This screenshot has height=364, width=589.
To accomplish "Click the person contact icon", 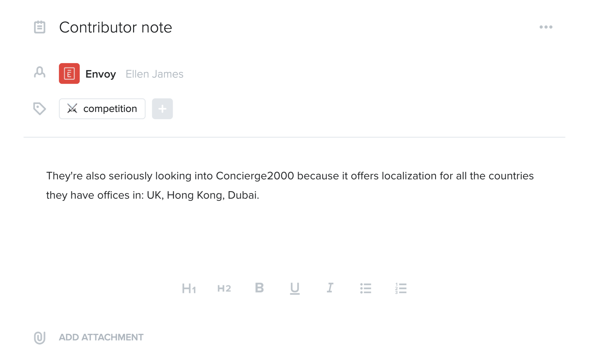I will [39, 72].
